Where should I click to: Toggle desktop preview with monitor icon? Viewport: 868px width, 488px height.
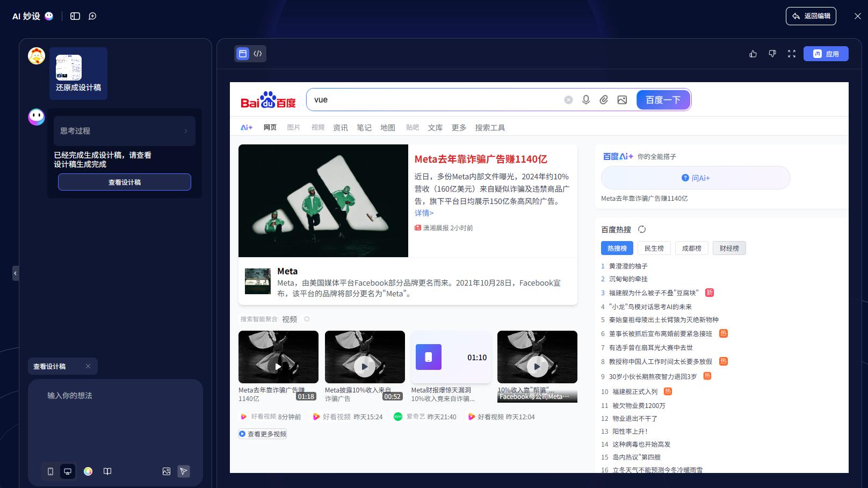[67, 471]
